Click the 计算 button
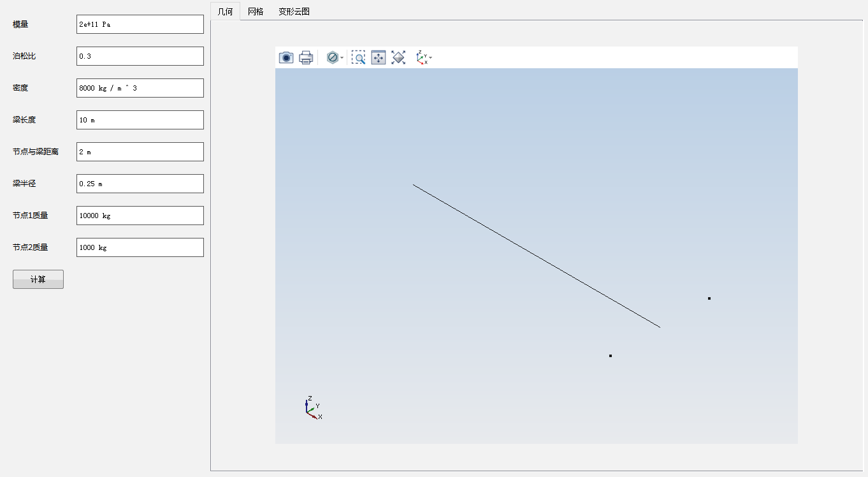This screenshot has height=477, width=868. [x=38, y=279]
